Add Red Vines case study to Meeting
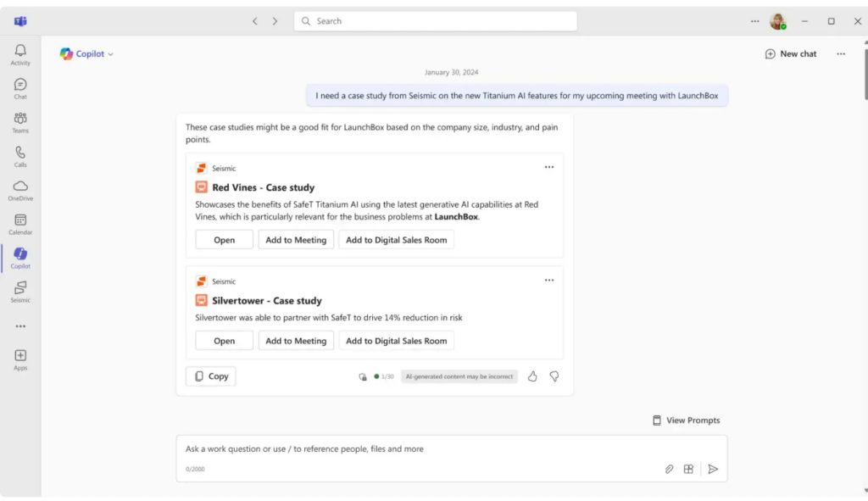Screen dimensions: 868x501 click(296, 240)
